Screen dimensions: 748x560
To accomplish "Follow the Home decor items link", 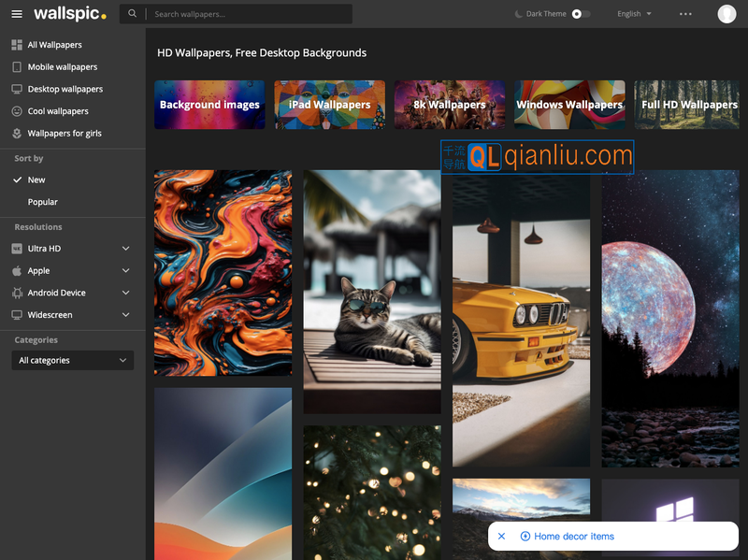I will tap(573, 537).
